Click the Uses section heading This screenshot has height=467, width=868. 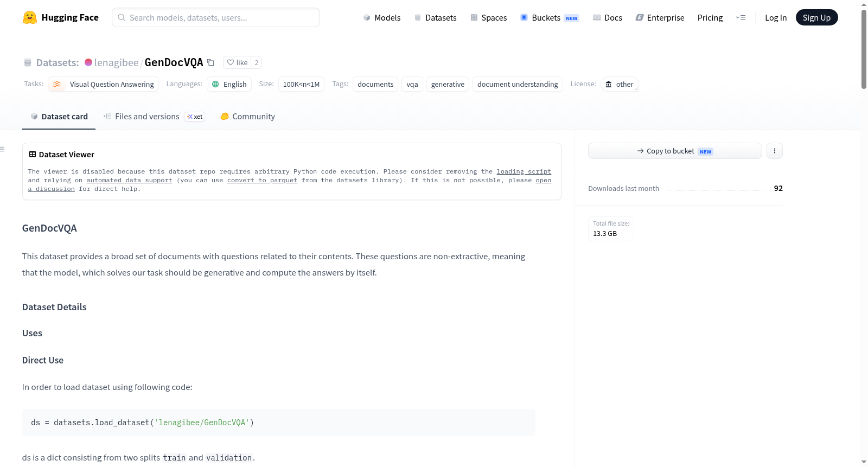(32, 333)
